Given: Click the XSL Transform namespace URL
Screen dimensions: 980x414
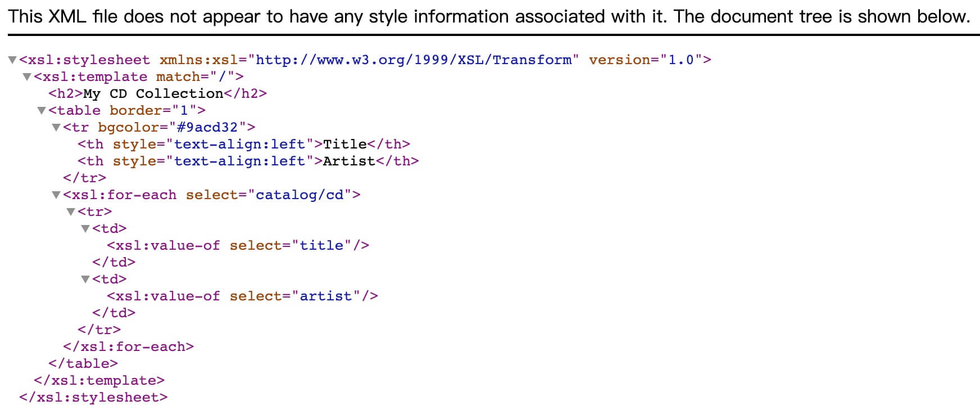Looking at the screenshot, I should [x=414, y=60].
